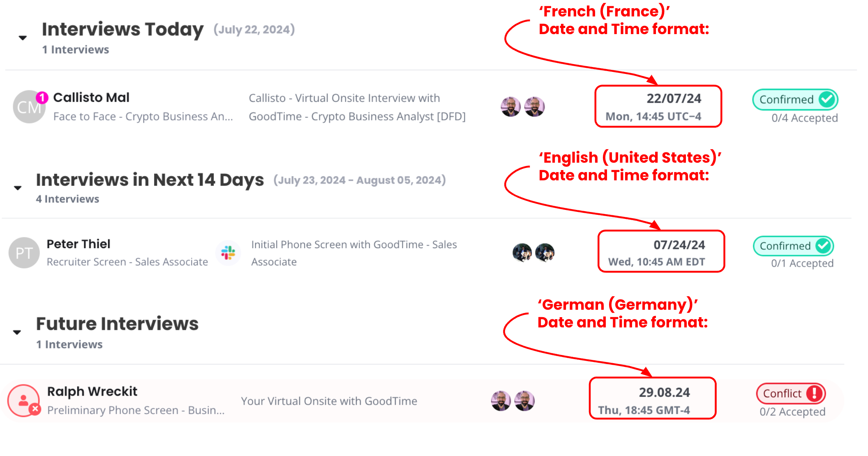Click the interview title Your Virtual Onsite with GoodTime
The height and width of the screenshot is (456, 868).
click(x=329, y=401)
